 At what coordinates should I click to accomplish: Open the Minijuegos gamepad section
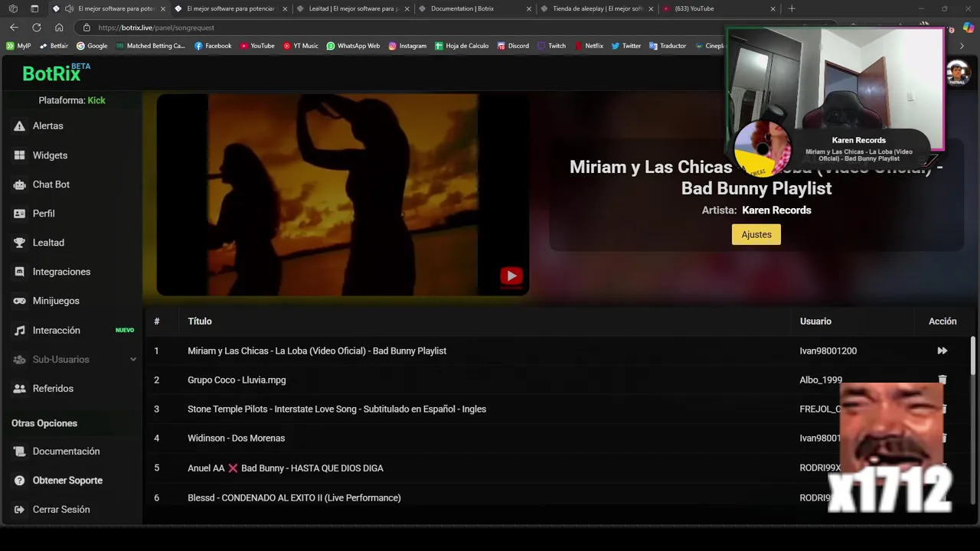55,301
